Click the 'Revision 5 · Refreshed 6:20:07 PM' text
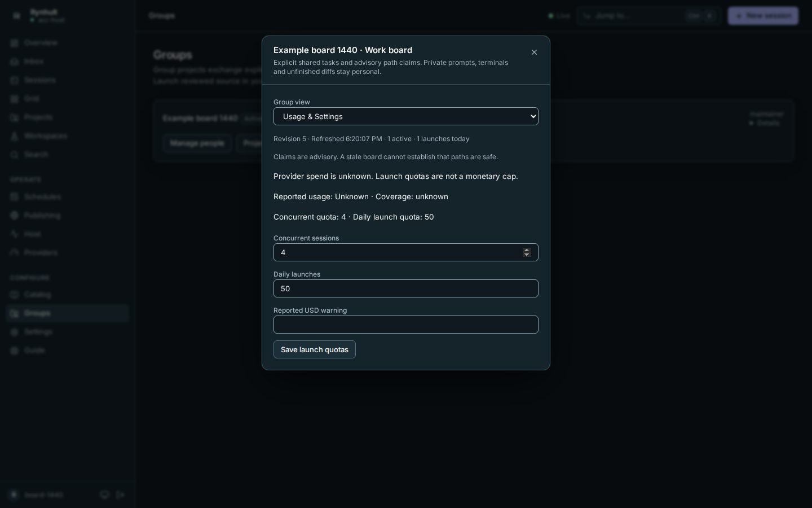The height and width of the screenshot is (508, 812). click(328, 139)
